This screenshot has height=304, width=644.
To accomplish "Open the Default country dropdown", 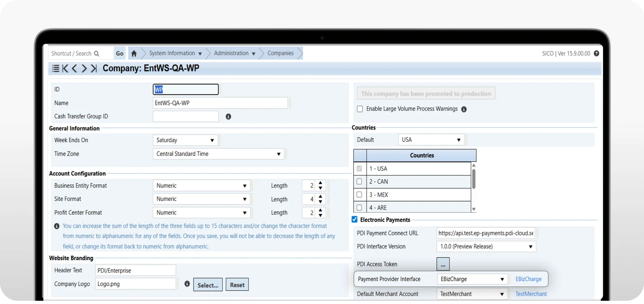I will [431, 140].
